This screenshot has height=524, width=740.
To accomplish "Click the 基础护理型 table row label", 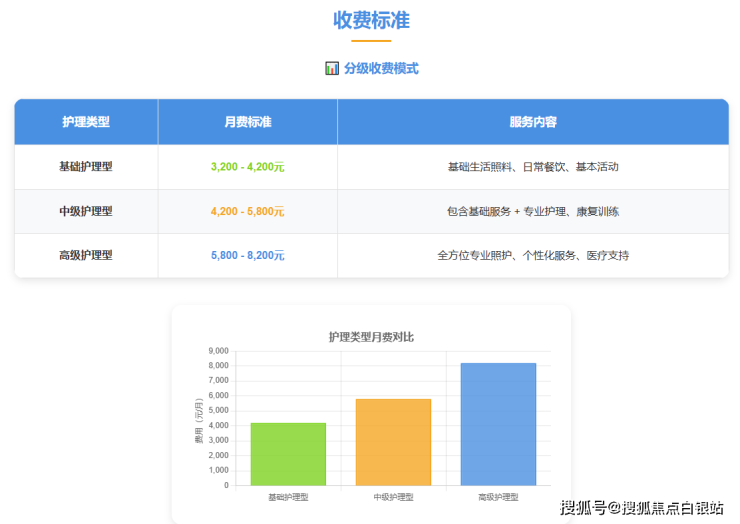I will tap(86, 167).
